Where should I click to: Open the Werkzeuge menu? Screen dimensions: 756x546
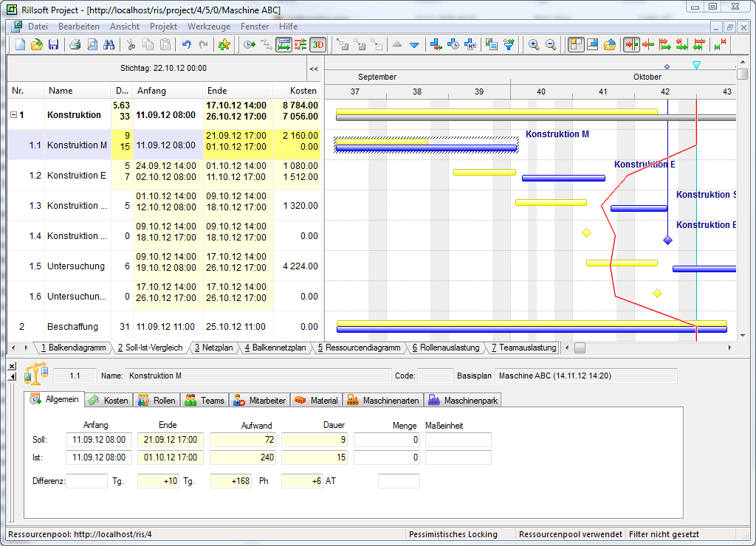click(209, 27)
